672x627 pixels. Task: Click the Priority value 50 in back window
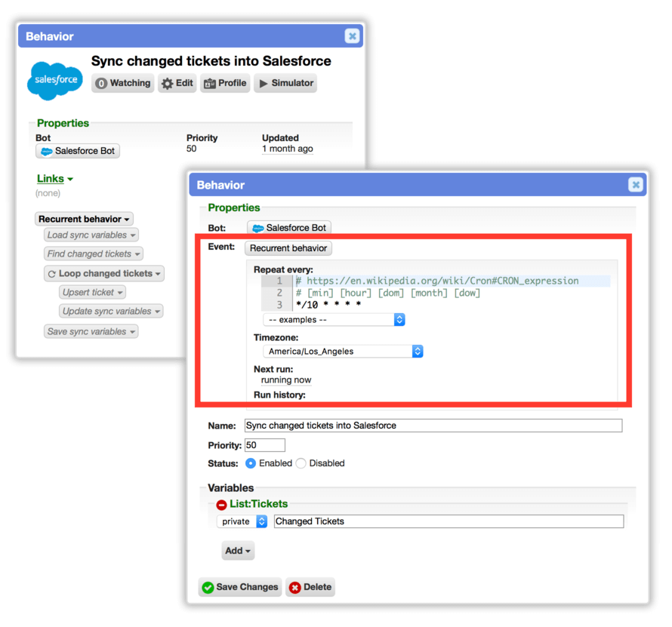pyautogui.click(x=191, y=149)
